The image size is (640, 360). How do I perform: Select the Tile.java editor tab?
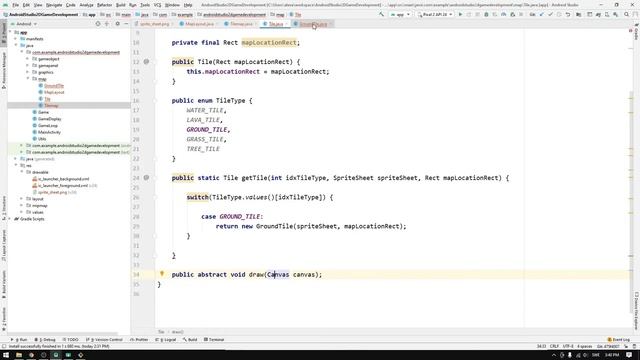276,24
